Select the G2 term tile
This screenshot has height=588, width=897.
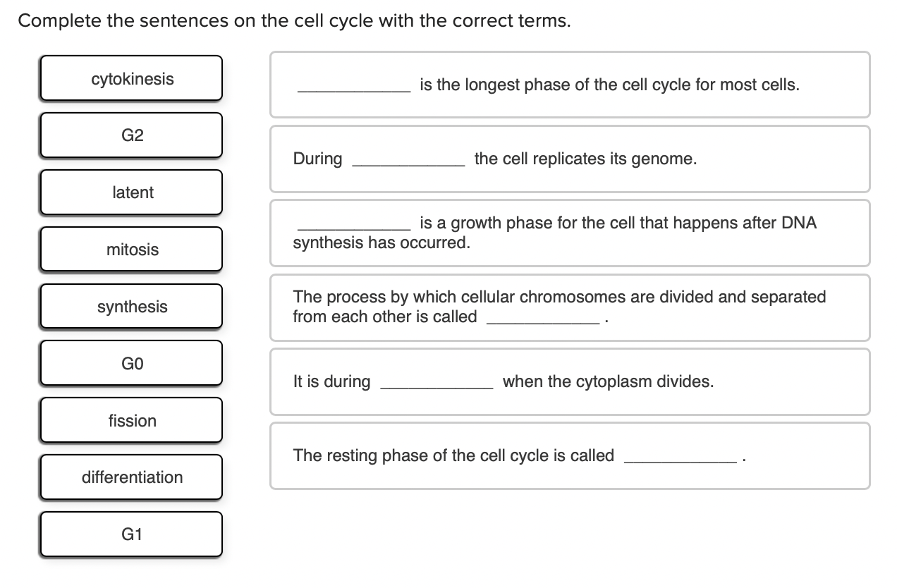point(131,135)
